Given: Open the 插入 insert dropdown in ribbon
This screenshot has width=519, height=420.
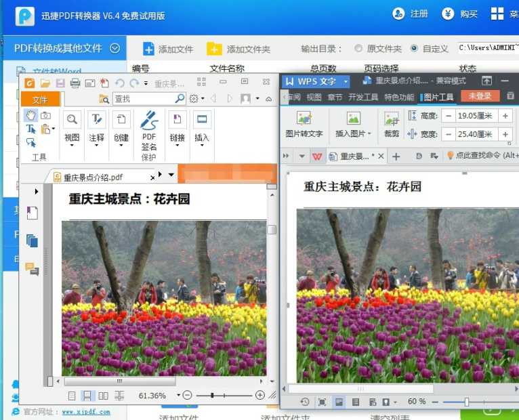Looking at the screenshot, I should point(202,129).
